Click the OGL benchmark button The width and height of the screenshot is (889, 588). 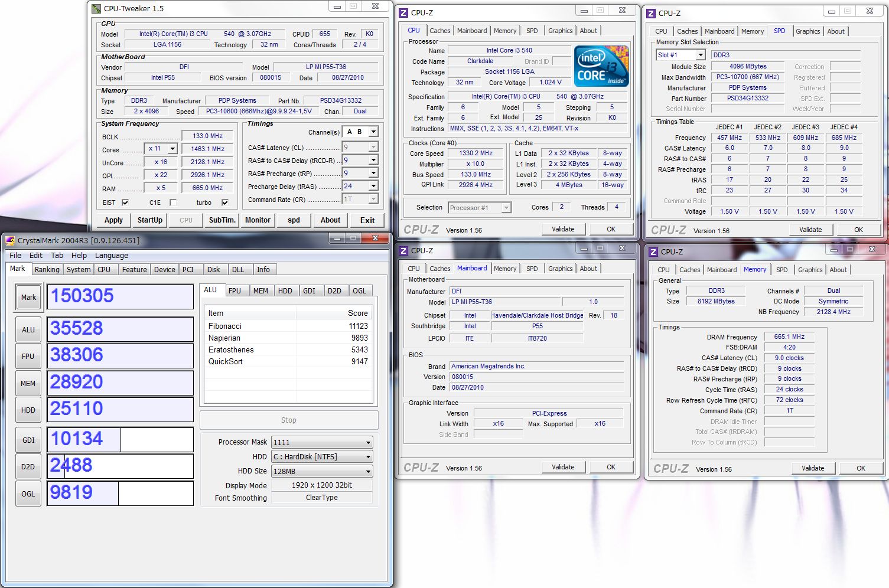pyautogui.click(x=28, y=494)
